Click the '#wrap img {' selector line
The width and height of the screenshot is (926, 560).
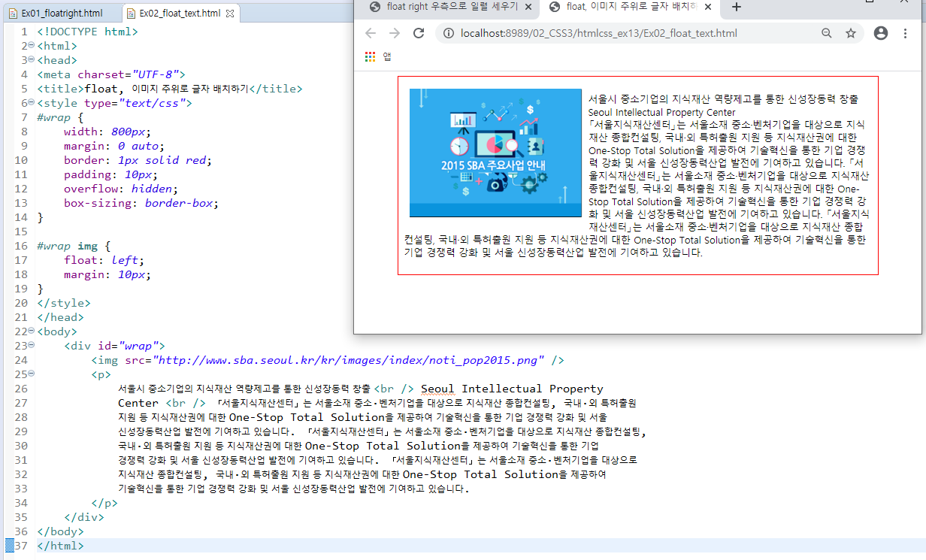tap(74, 246)
